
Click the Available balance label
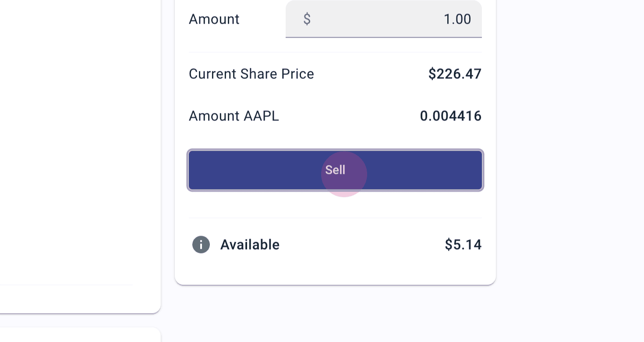pyautogui.click(x=250, y=244)
